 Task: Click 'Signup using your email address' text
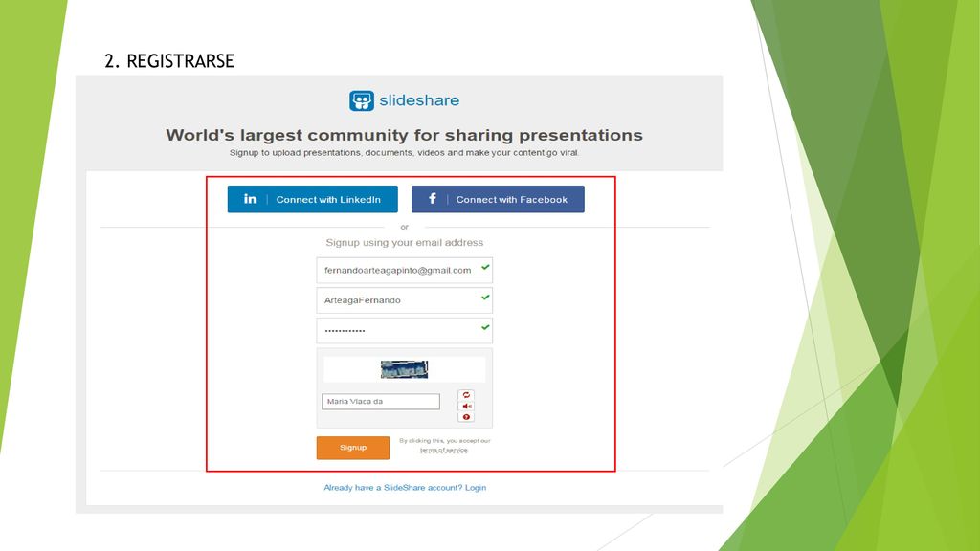[x=404, y=242]
